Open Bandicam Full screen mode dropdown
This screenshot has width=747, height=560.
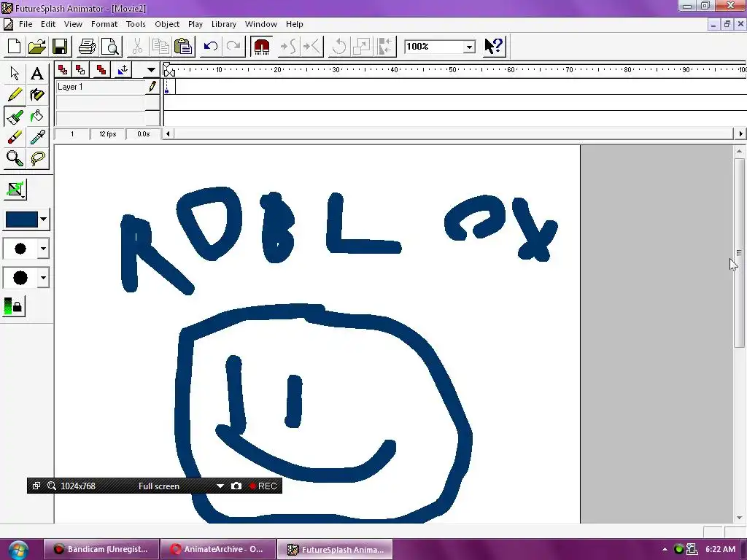tap(220, 486)
